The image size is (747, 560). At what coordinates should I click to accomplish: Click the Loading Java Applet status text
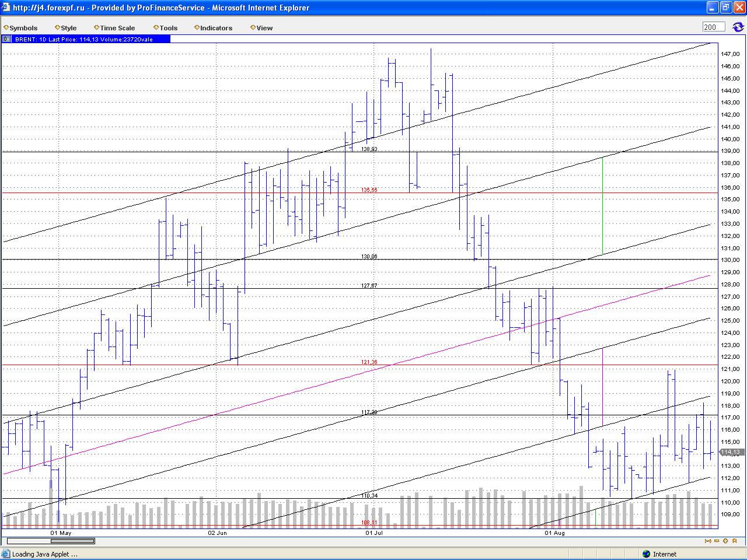pyautogui.click(x=44, y=554)
